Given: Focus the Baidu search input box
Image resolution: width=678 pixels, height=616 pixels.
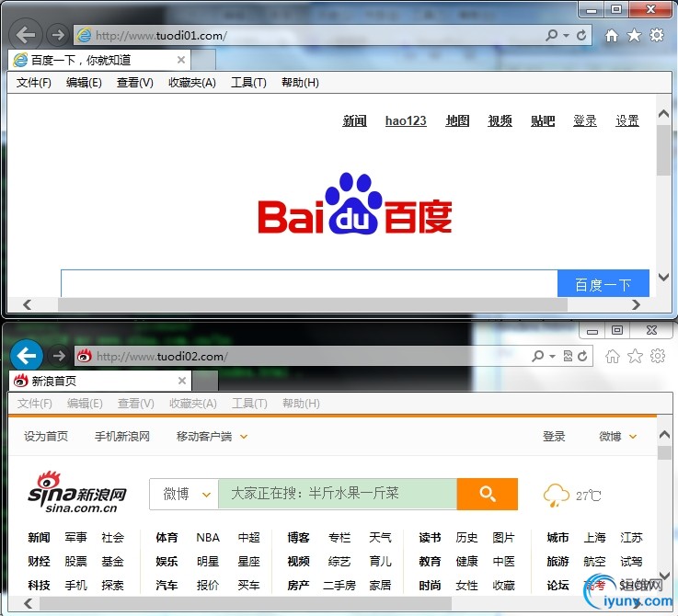Looking at the screenshot, I should click(x=309, y=283).
